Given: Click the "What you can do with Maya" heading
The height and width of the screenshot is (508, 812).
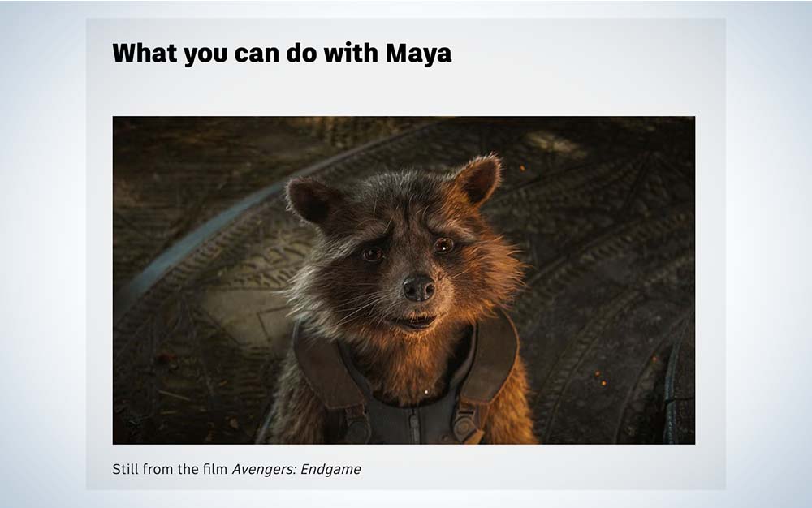Looking at the screenshot, I should [282, 54].
